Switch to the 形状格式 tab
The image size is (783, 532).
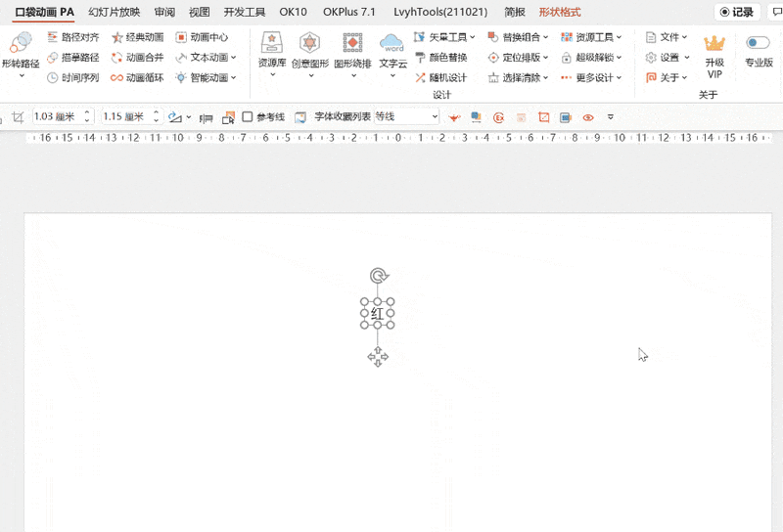[559, 12]
